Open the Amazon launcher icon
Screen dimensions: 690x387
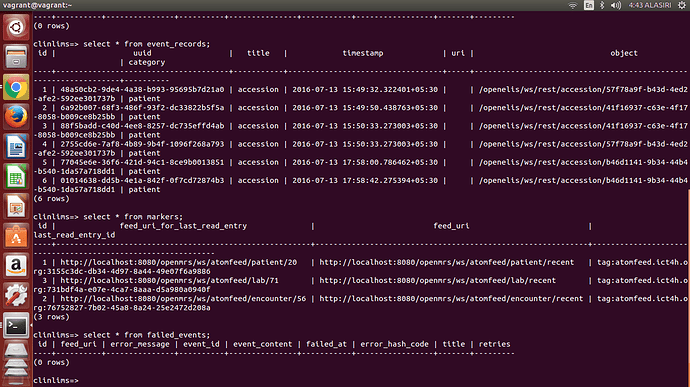click(16, 266)
